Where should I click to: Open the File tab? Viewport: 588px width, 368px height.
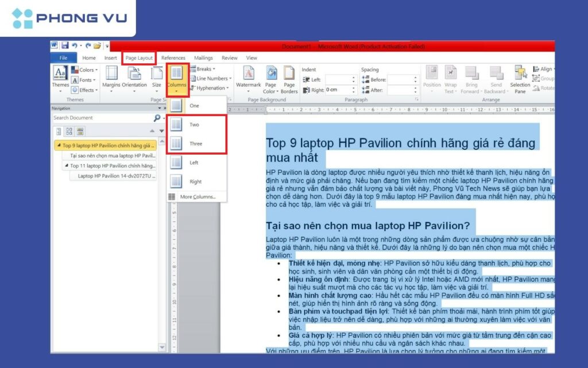click(63, 58)
